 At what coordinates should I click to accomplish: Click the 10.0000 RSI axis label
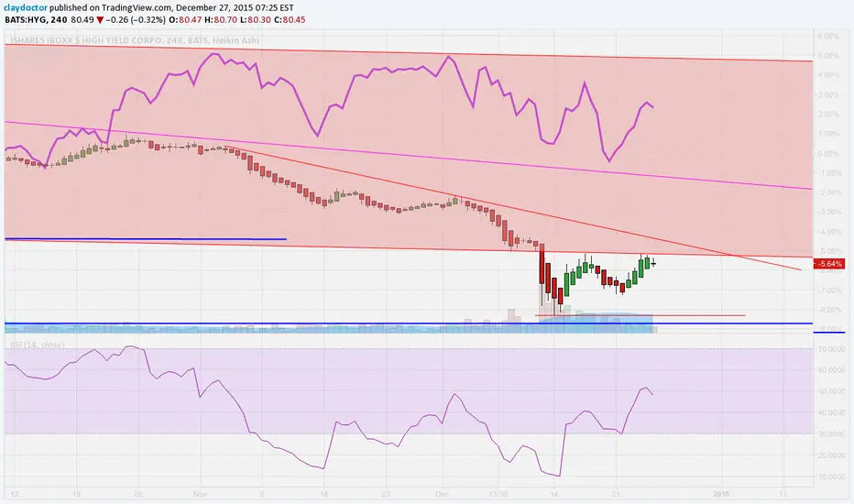(830, 477)
